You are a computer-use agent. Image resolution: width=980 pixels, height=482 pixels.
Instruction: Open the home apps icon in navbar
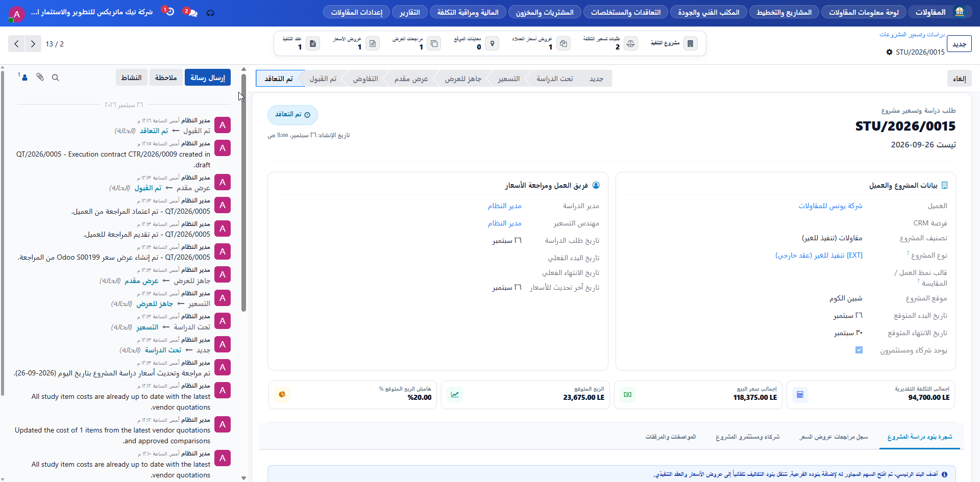coord(960,12)
